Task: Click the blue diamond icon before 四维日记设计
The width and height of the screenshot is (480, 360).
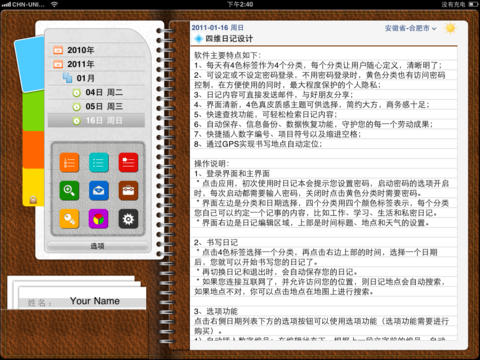Action: click(x=199, y=39)
